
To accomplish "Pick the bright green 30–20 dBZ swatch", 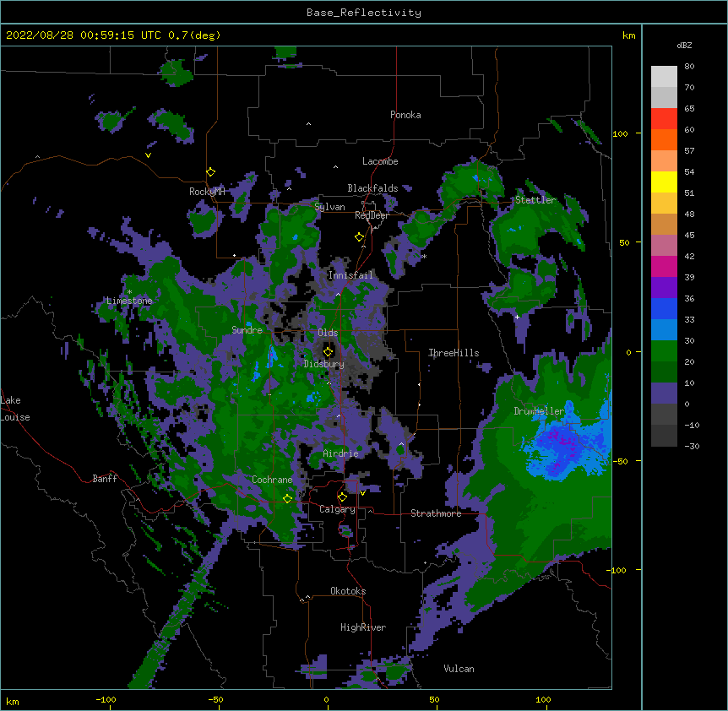I will pyautogui.click(x=664, y=351).
